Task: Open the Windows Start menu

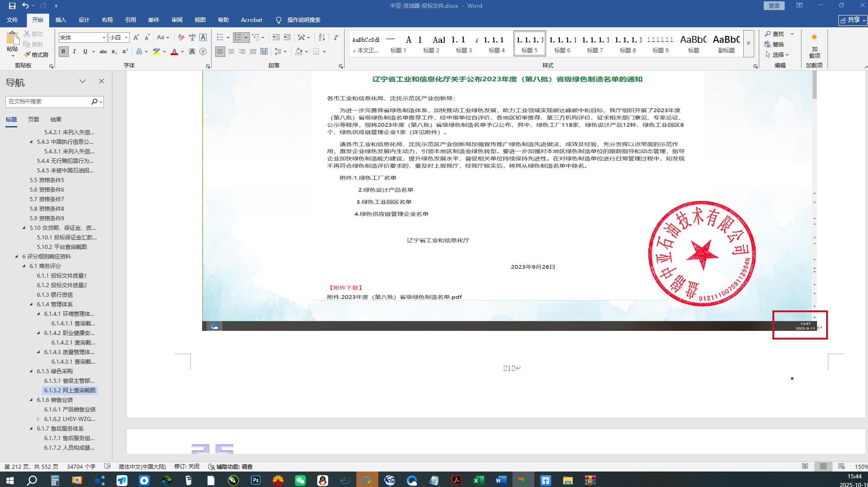Action: click(10, 480)
